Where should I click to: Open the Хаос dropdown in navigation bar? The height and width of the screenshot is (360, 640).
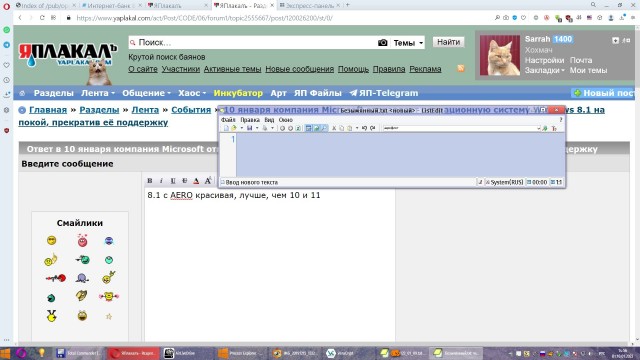(x=192, y=93)
